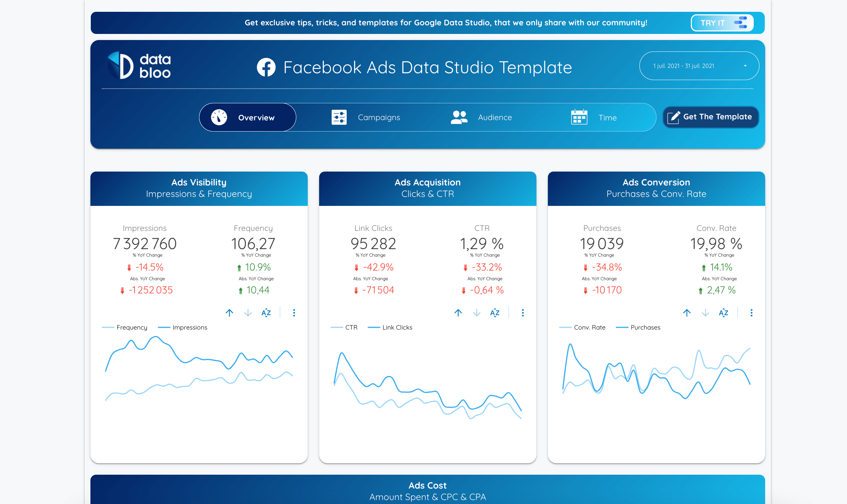The width and height of the screenshot is (847, 504).
Task: Open the date range dropdown
Action: coord(699,66)
